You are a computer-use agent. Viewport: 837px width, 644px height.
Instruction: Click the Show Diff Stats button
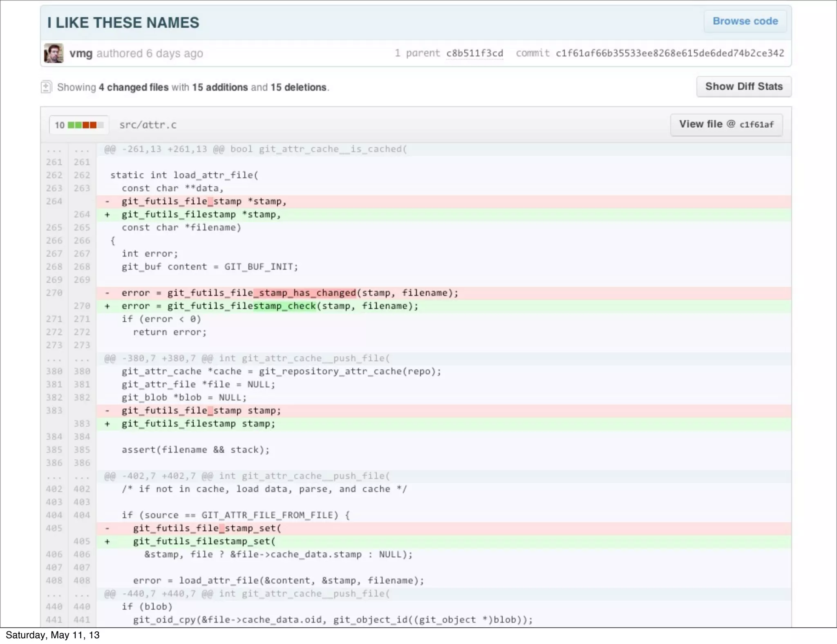[x=743, y=87]
